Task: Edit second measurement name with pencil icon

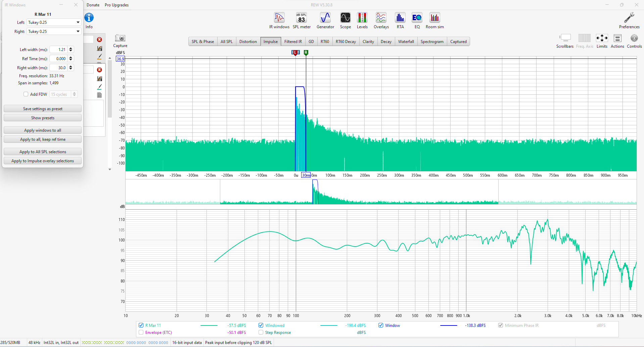Action: pos(99,87)
